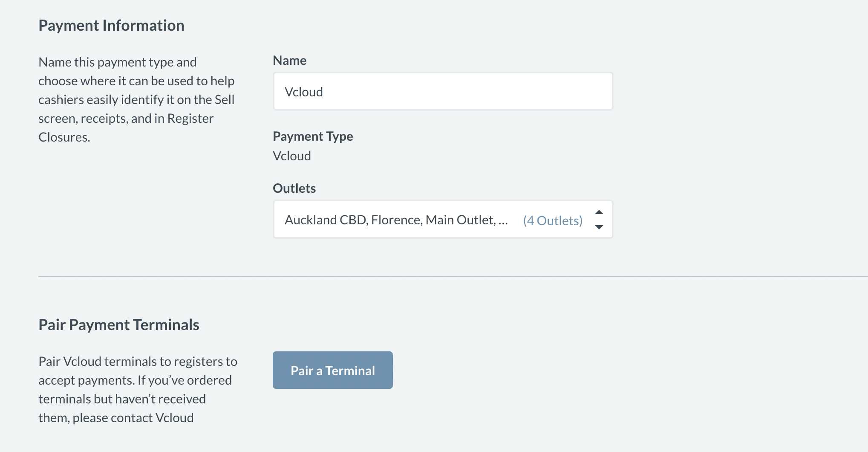This screenshot has width=868, height=452.
Task: Click the (4 Outlets) count label
Action: pyautogui.click(x=552, y=220)
